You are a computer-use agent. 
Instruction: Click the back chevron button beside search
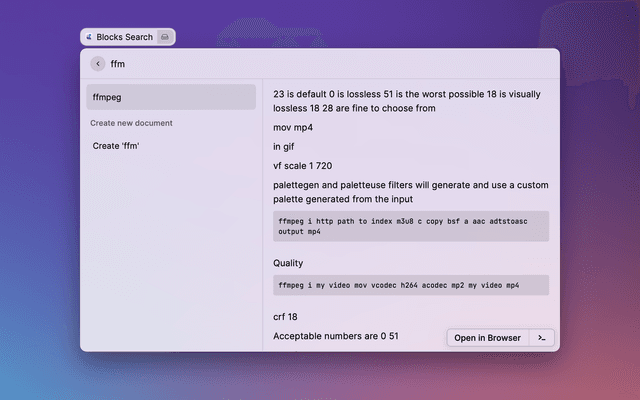98,64
